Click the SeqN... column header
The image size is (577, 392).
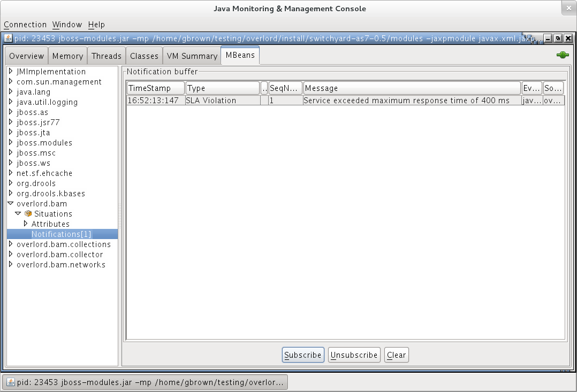285,88
